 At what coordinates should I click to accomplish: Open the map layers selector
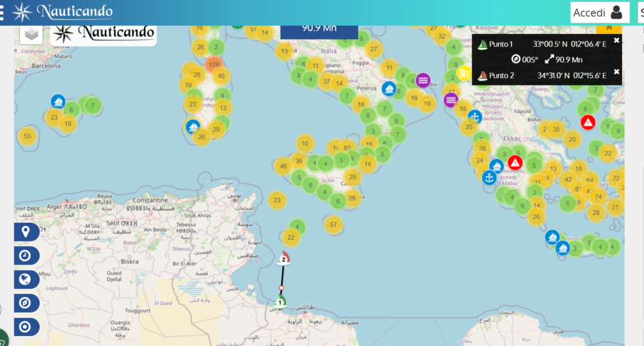click(31, 35)
